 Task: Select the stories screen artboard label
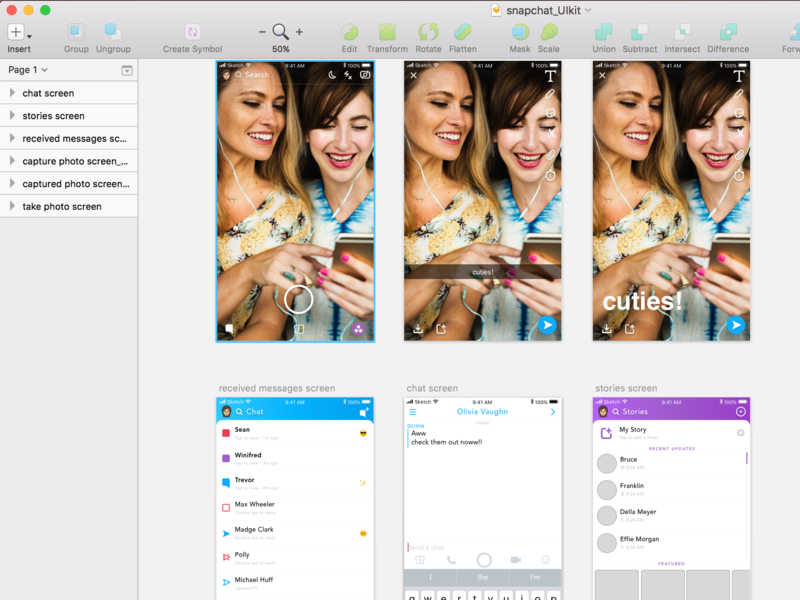pyautogui.click(x=626, y=388)
